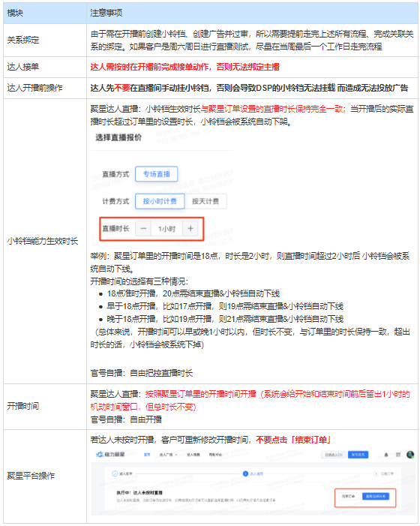Screen dimensions: 420x526
Task: Click the 聚星平台操作 row label
Action: click(31, 475)
